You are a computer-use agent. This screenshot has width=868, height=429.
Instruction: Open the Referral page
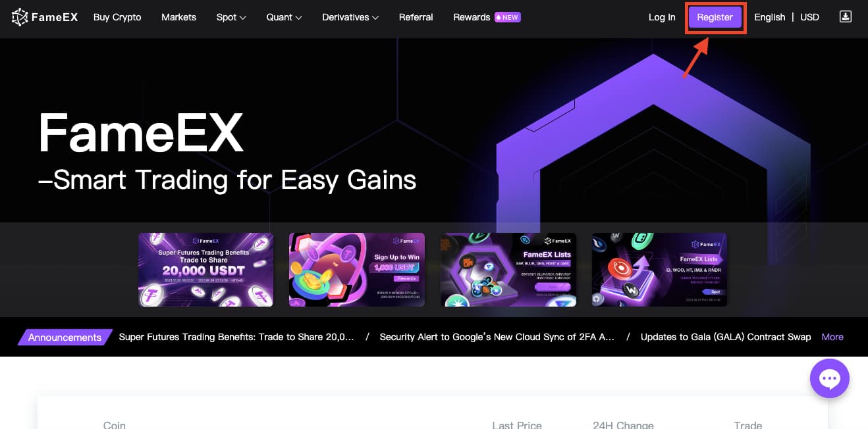coord(416,17)
